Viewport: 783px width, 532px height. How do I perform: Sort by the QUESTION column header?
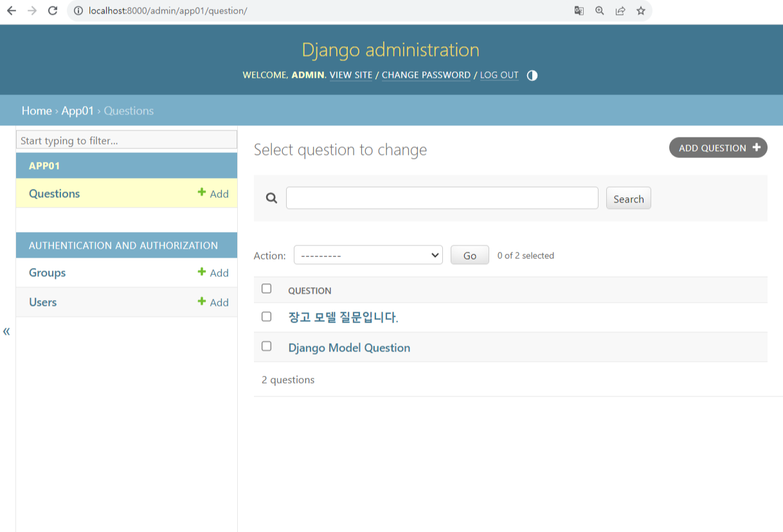pos(310,290)
